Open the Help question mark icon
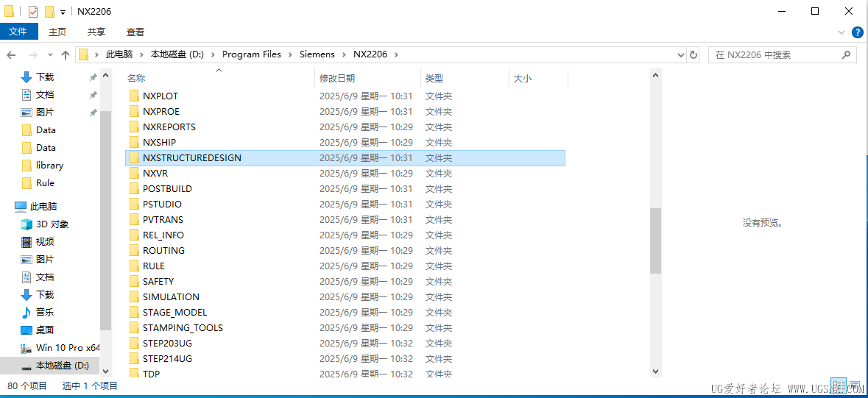Viewport: 868px width, 398px height. 857,32
